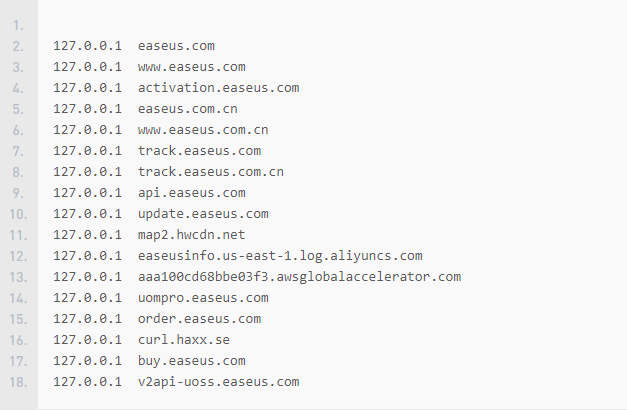The image size is (627, 410).
Task: Click the awsglobalaccelerator.com hostname
Action: pos(299,276)
